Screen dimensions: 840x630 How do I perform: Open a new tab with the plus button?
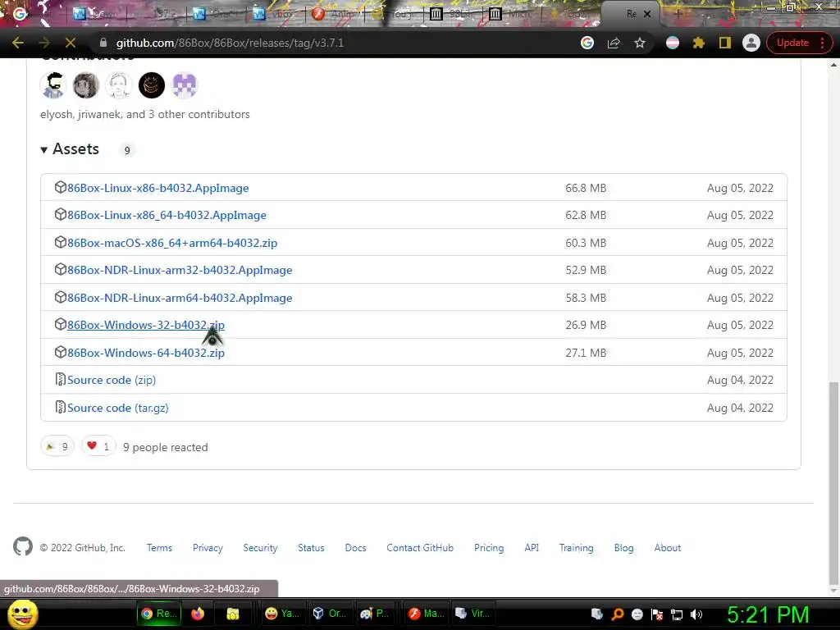pyautogui.click(x=677, y=14)
